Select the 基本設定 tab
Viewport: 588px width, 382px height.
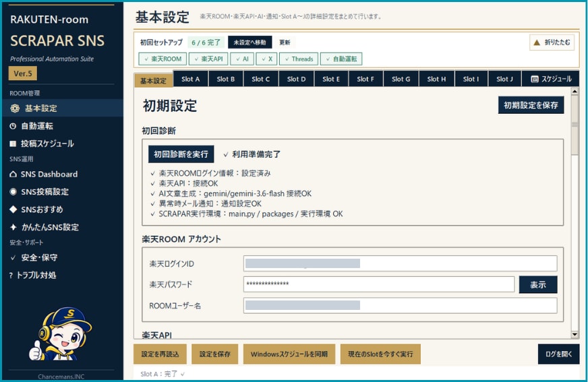153,81
